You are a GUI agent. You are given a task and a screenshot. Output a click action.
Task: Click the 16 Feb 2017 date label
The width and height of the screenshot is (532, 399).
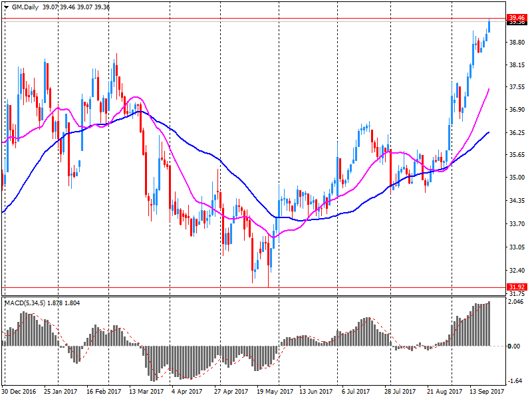[x=104, y=392]
